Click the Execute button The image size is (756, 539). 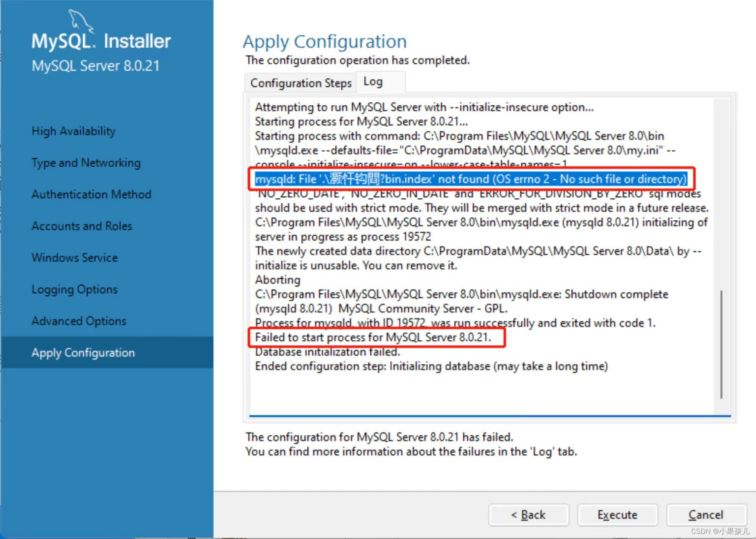coord(617,515)
